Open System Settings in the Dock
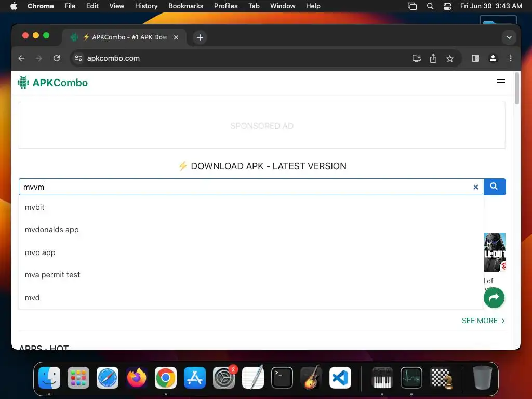Viewport: 532px width, 399px height. (224, 378)
